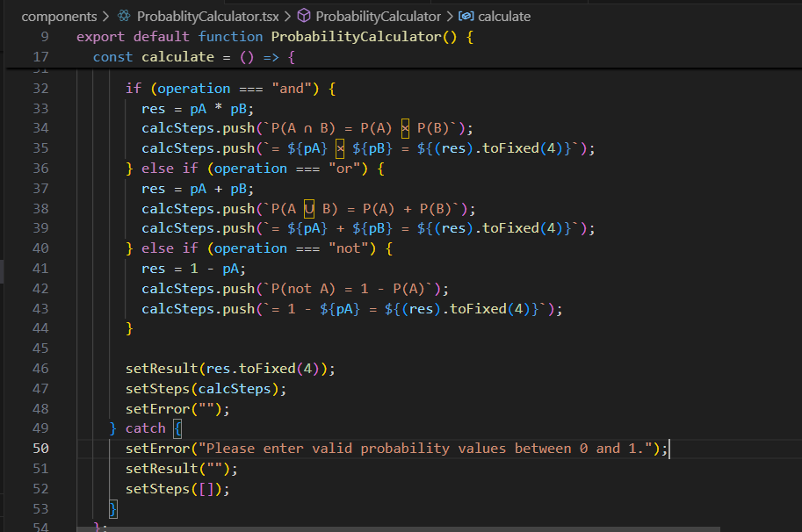Click line number 50 in the gutter
Viewport: 802px width, 532px height.
pyautogui.click(x=41, y=449)
